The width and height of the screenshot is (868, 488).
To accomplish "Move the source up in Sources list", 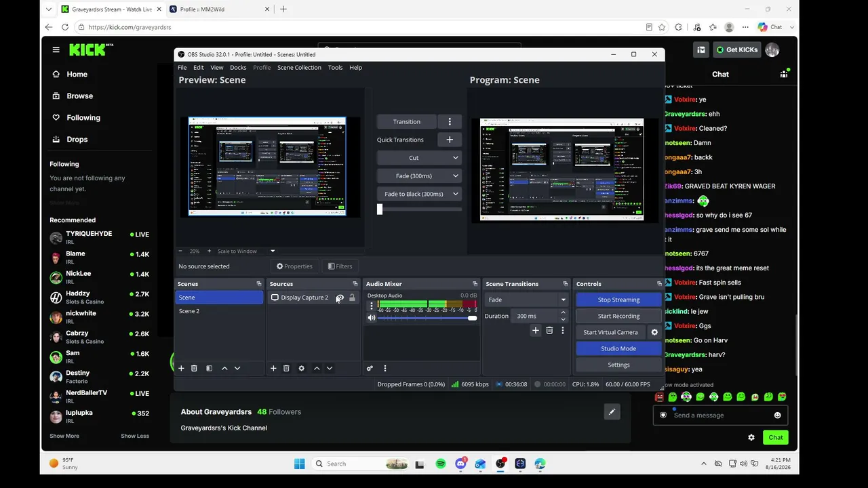I will click(x=317, y=368).
